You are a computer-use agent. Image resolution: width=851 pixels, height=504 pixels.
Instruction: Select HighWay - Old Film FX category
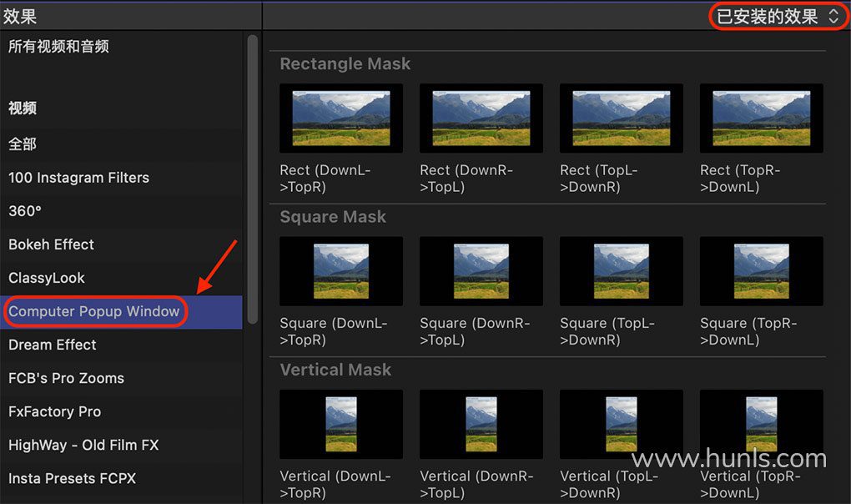pyautogui.click(x=83, y=445)
